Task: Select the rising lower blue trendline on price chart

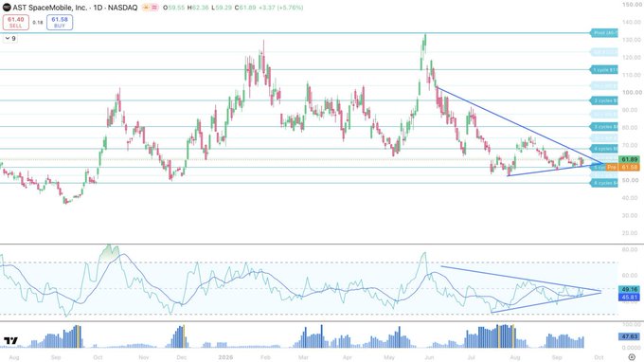Action: pyautogui.click(x=554, y=170)
